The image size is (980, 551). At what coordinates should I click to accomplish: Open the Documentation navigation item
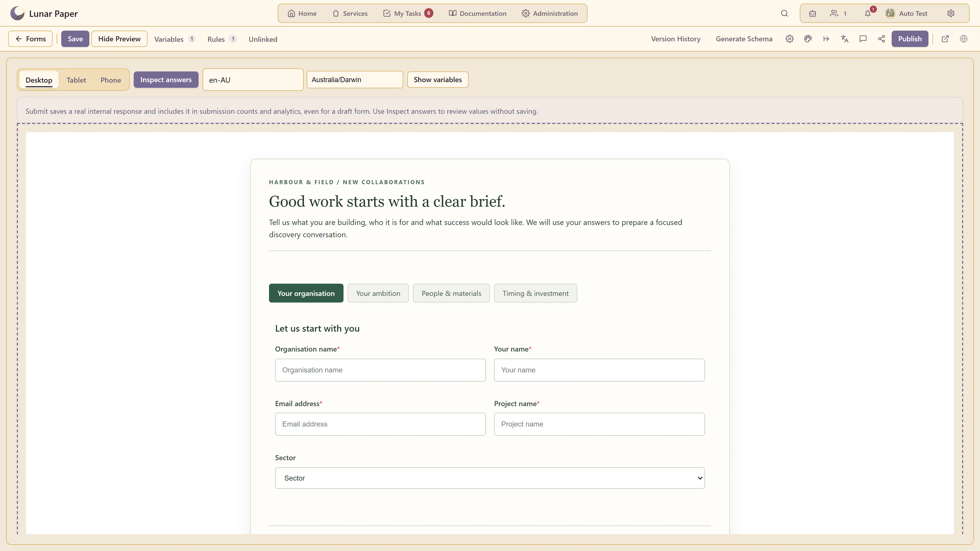477,13
